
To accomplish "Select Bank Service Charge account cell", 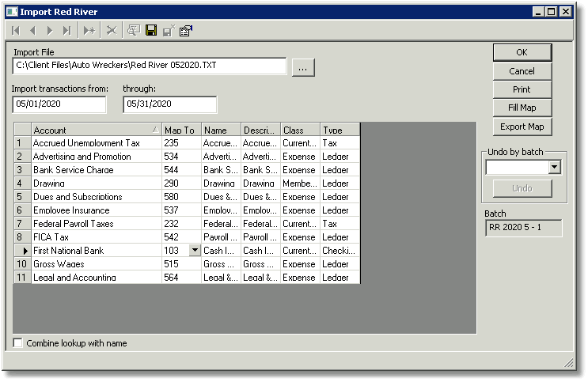I will click(97, 170).
